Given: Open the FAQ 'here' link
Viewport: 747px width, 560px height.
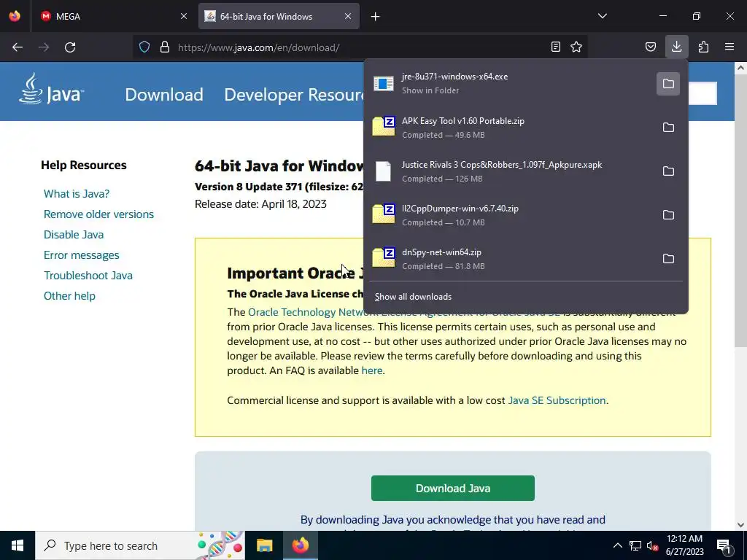Looking at the screenshot, I should (x=371, y=370).
